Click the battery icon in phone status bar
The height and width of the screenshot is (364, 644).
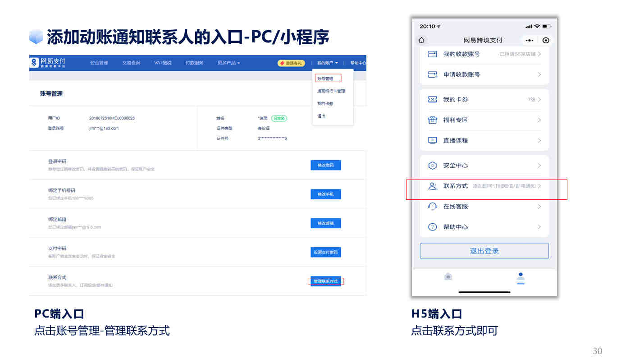(x=547, y=26)
